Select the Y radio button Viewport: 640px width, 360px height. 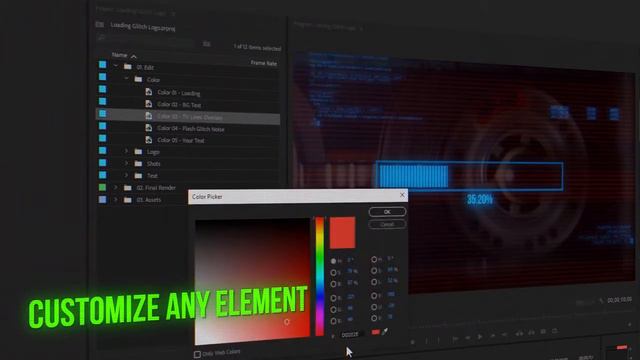click(x=374, y=295)
